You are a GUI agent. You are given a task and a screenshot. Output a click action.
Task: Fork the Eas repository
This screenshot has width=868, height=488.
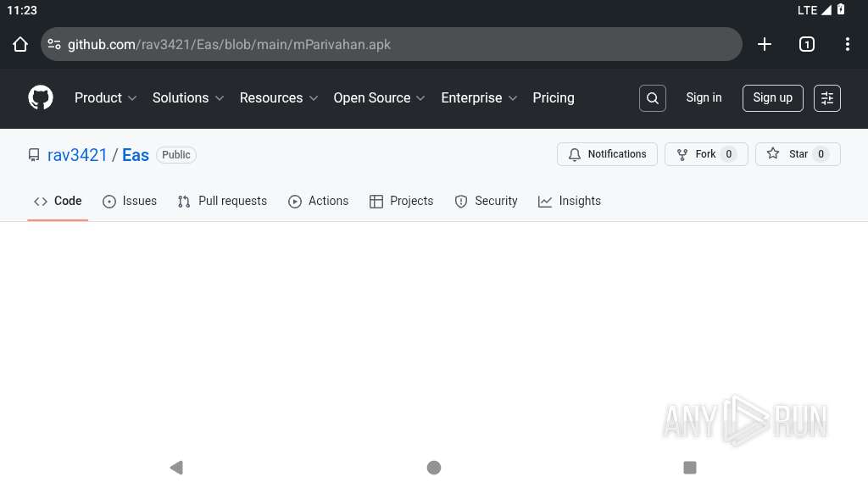pos(706,154)
